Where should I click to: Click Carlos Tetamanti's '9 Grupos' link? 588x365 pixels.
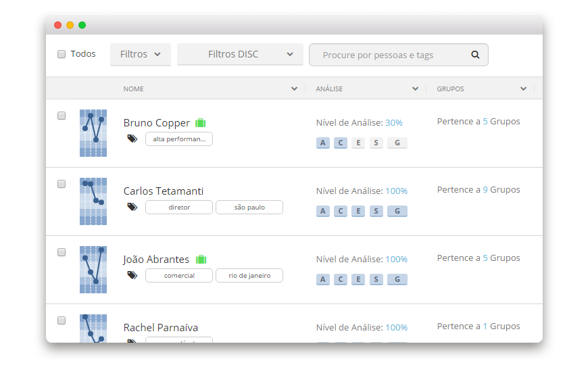[501, 190]
